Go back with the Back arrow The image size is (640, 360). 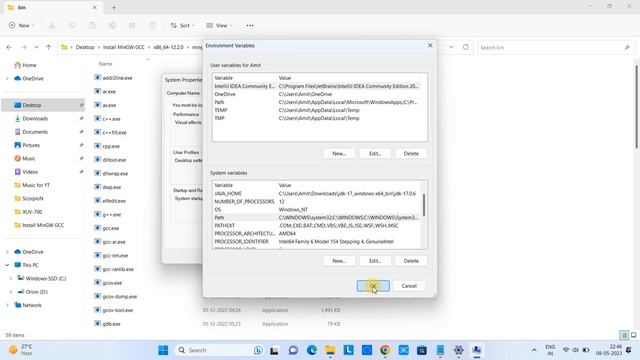click(9, 47)
